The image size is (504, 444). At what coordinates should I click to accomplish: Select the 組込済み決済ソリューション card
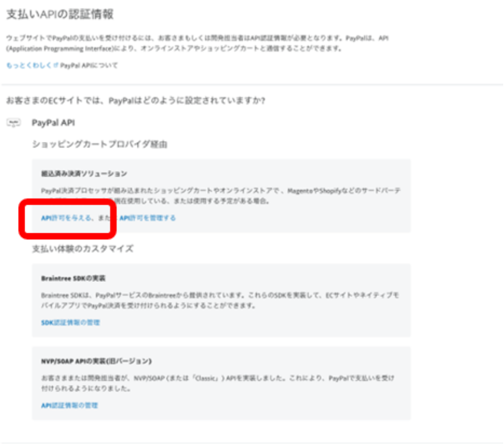point(222,195)
